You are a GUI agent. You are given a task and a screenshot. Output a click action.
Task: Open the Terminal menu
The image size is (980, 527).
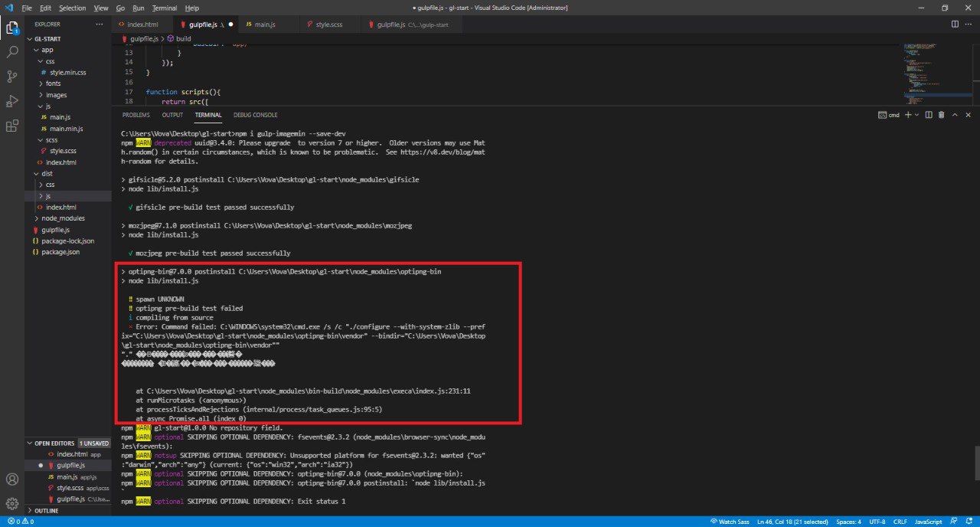click(165, 8)
